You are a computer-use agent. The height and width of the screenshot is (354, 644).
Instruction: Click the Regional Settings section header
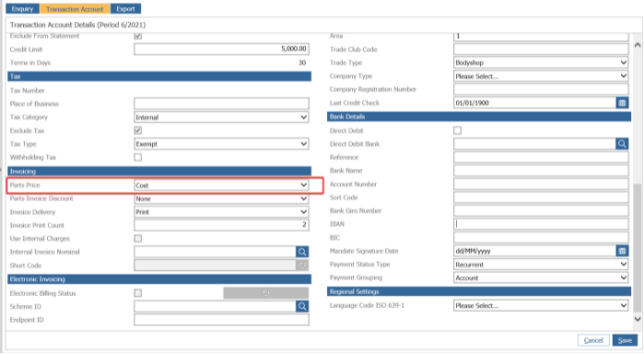click(x=479, y=291)
